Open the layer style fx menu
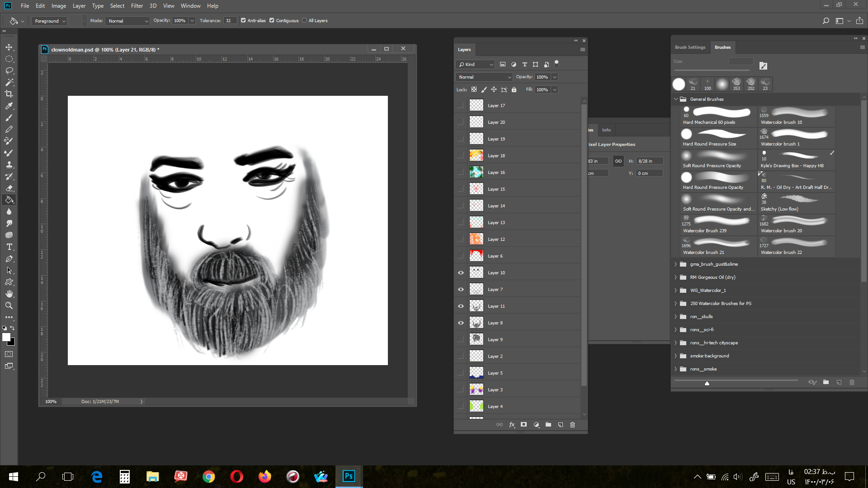 tap(512, 425)
